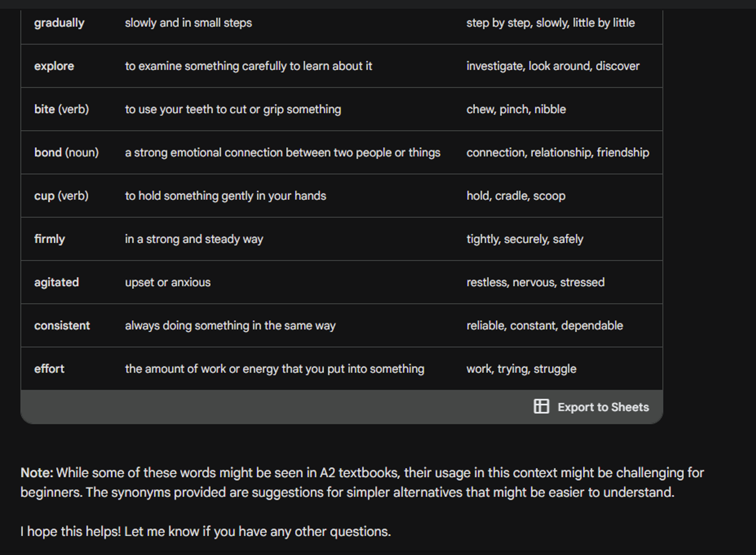Screen dimensions: 756x555
Task: Click the "tightly, securely, safely" synonyms cell
Action: click(x=525, y=239)
